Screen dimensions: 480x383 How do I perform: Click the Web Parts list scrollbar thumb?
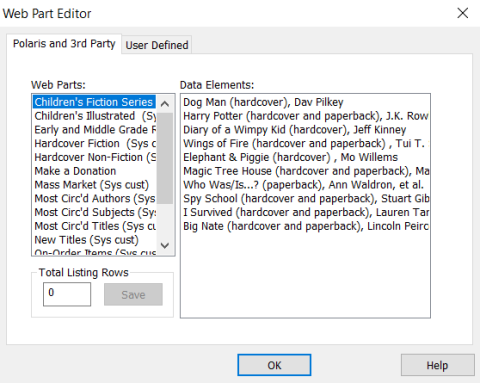165,158
